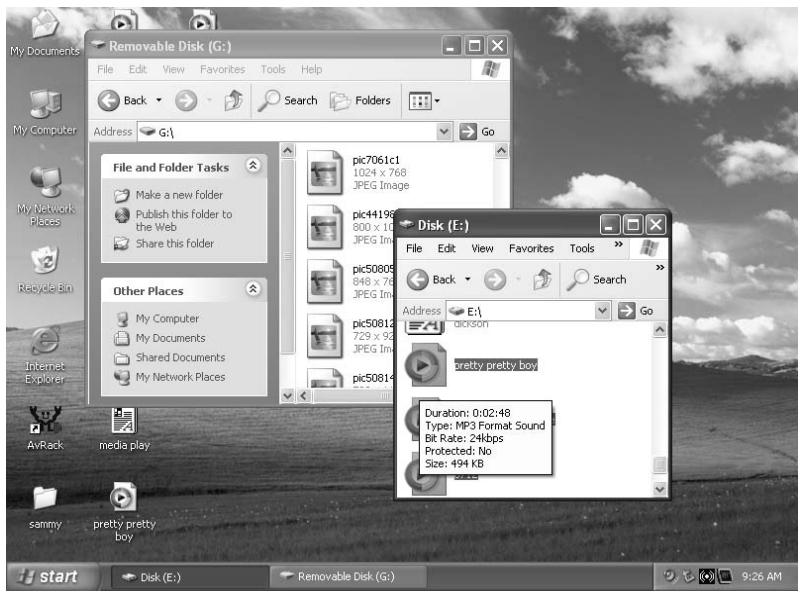This screenshot has height=593, width=803.
Task: Select the pic50812 image thumbnail
Action: click(x=325, y=335)
